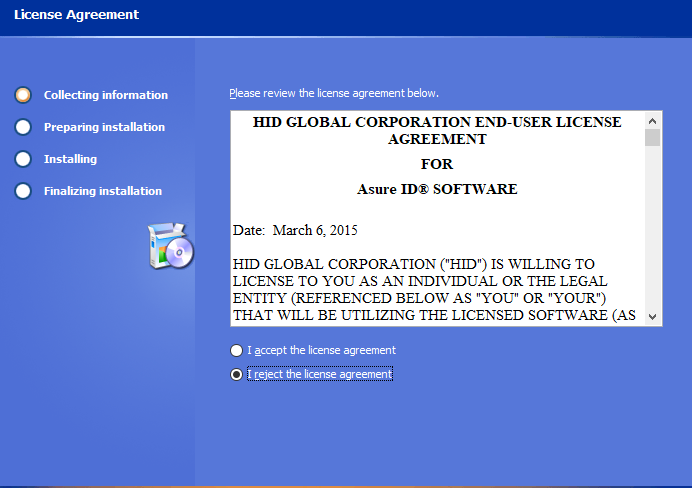
Task: Click the Collecting information step indicator circle
Action: [23, 95]
